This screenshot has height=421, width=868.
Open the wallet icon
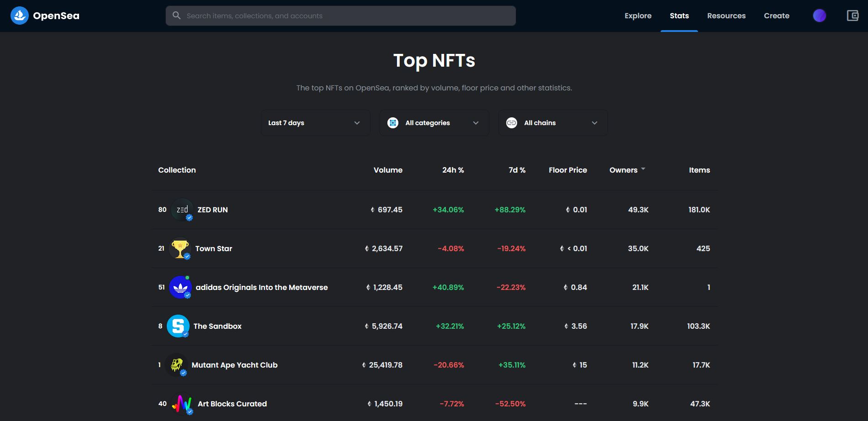pyautogui.click(x=852, y=16)
